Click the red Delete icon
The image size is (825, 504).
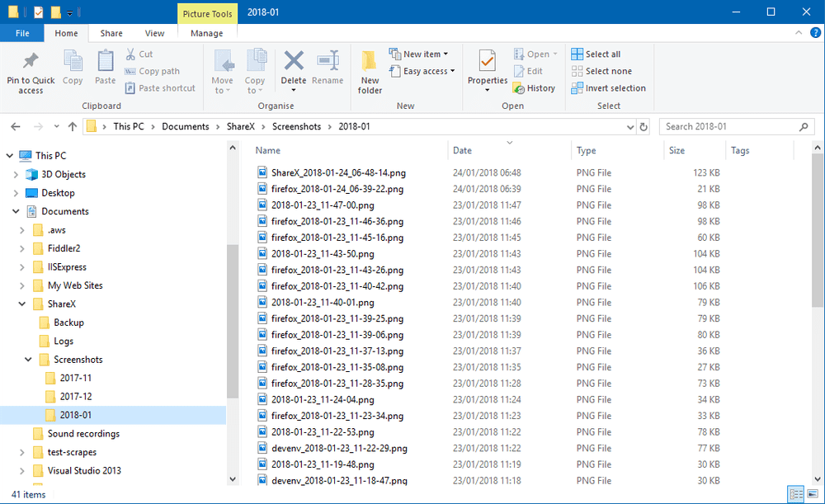(294, 60)
